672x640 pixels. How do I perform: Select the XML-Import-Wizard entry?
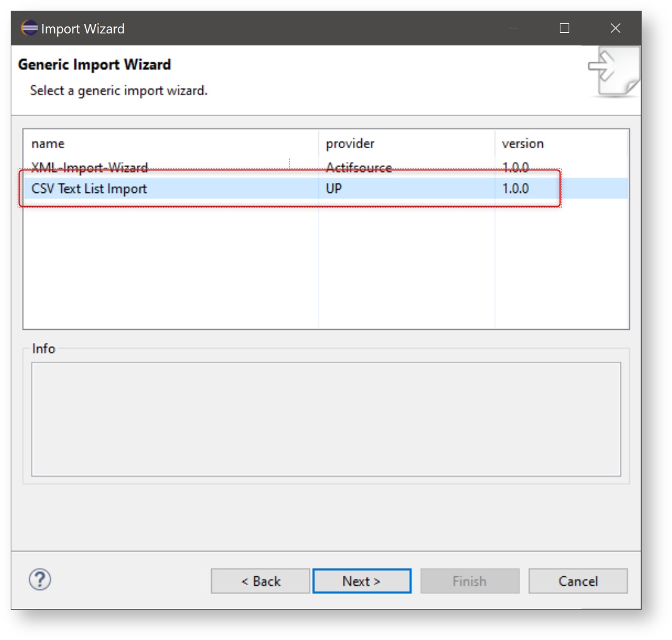point(90,168)
